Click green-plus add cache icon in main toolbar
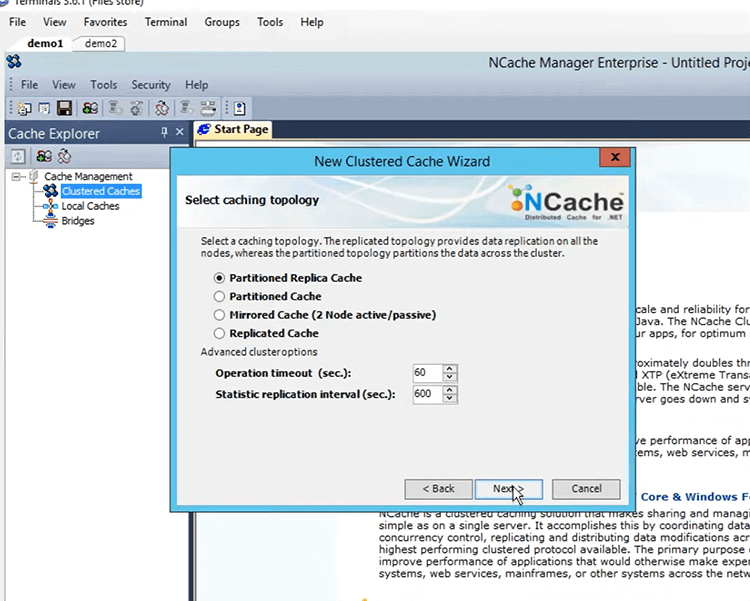750x601 pixels. 90,109
